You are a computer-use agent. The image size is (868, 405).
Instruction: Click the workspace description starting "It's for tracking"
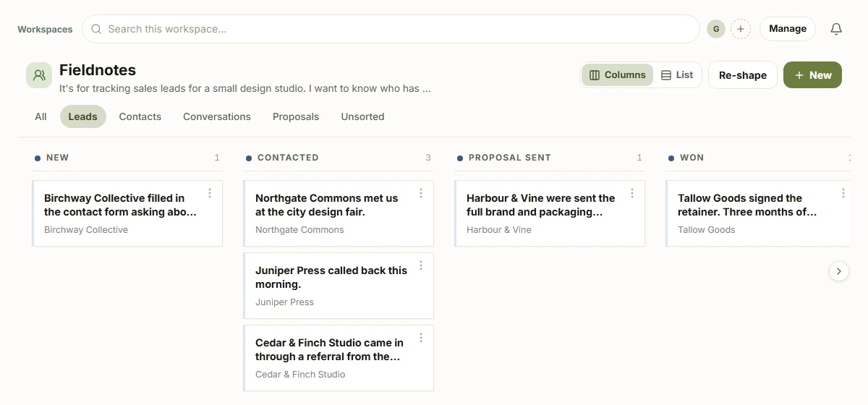(245, 89)
